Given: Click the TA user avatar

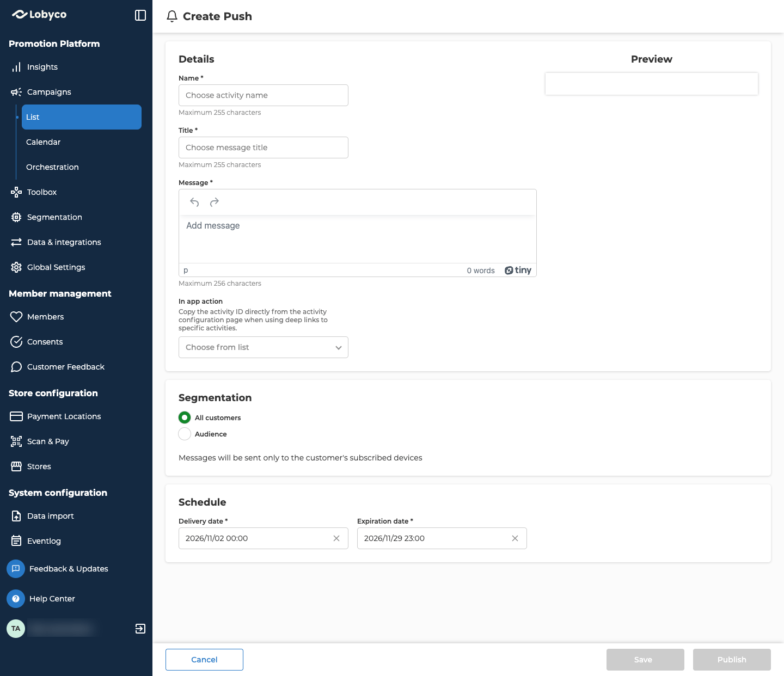Looking at the screenshot, I should tap(16, 629).
